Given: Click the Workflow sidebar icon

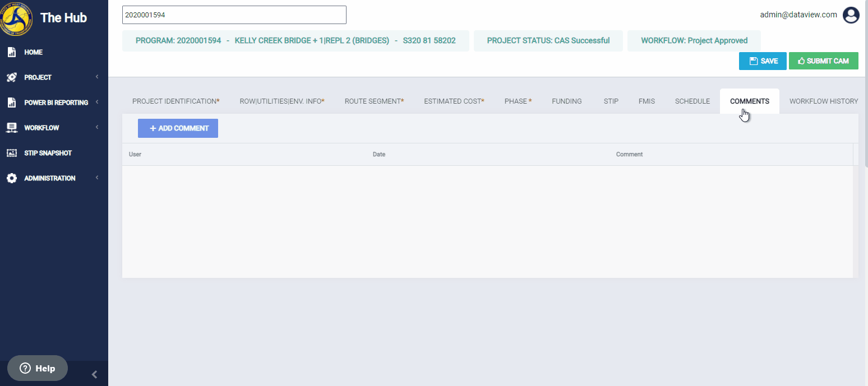Looking at the screenshot, I should pos(11,128).
